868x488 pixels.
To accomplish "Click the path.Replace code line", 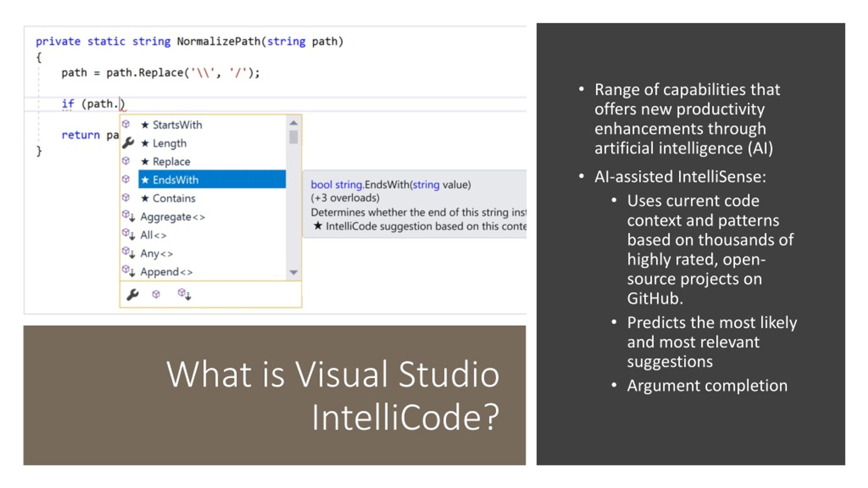I will point(160,73).
